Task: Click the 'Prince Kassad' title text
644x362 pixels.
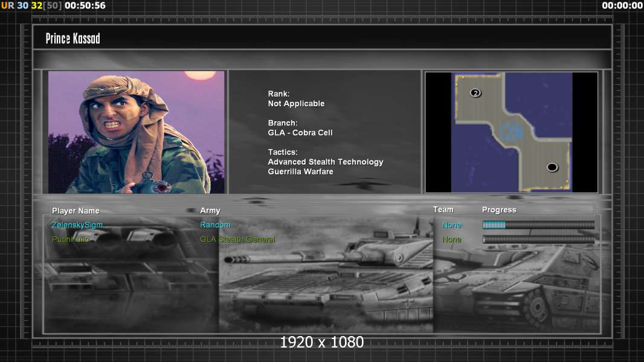Action: click(72, 39)
